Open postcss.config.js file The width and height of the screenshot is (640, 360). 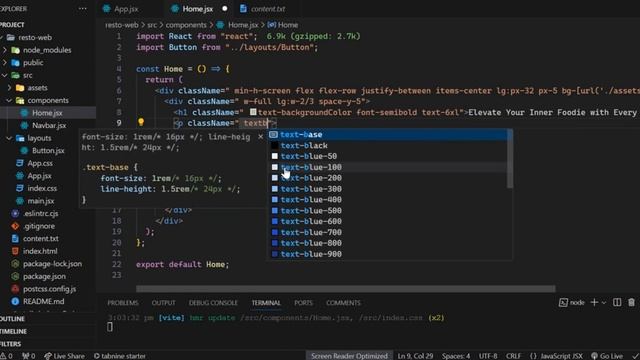(x=49, y=289)
